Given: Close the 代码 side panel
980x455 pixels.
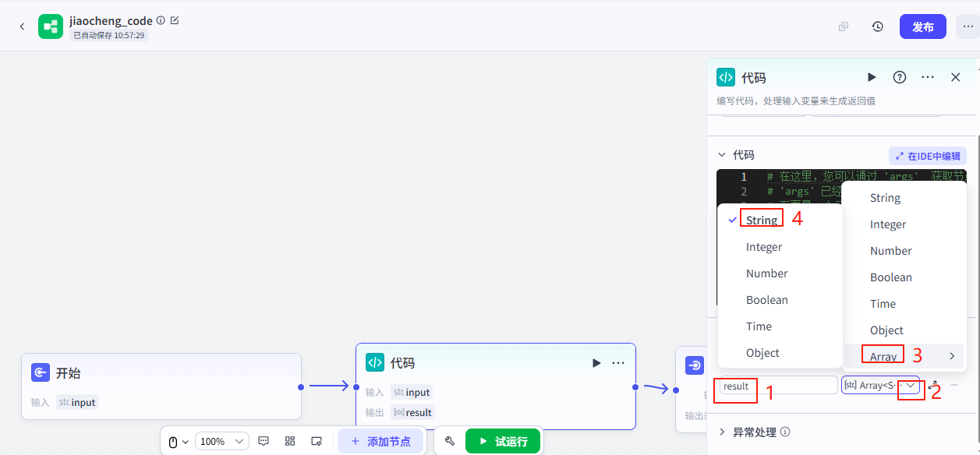Looking at the screenshot, I should coord(956,77).
